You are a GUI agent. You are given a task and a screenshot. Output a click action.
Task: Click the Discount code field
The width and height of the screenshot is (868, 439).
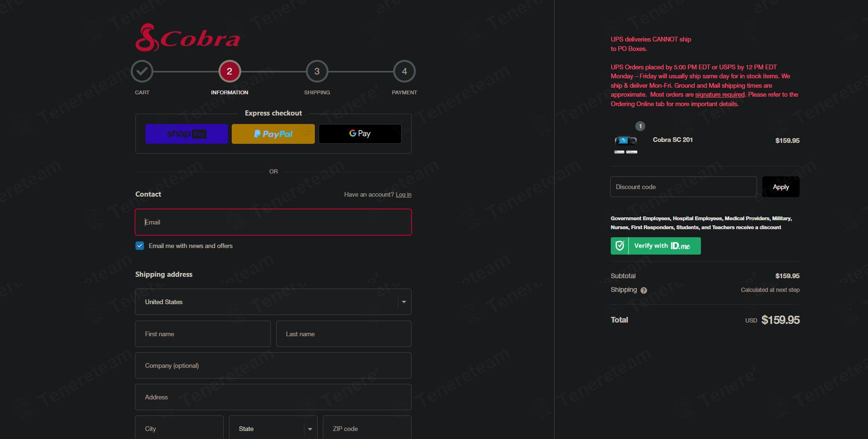coord(683,187)
